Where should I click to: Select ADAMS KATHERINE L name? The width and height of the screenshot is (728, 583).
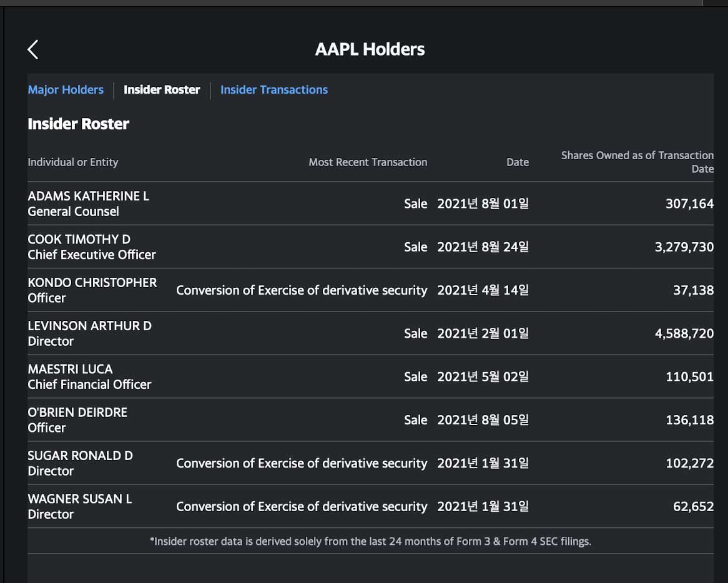tap(89, 196)
